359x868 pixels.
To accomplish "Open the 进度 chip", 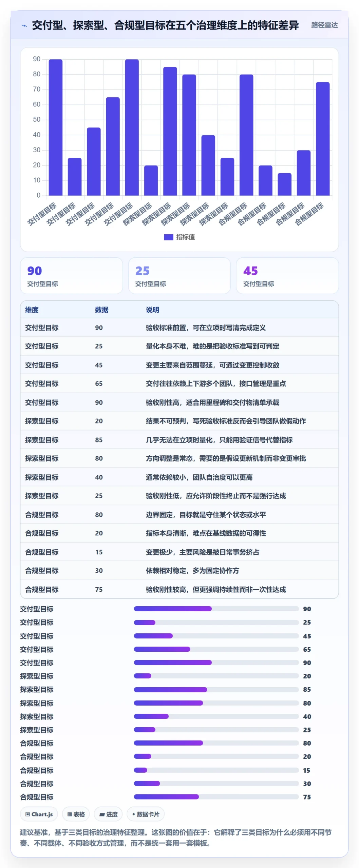I will coord(108,814).
